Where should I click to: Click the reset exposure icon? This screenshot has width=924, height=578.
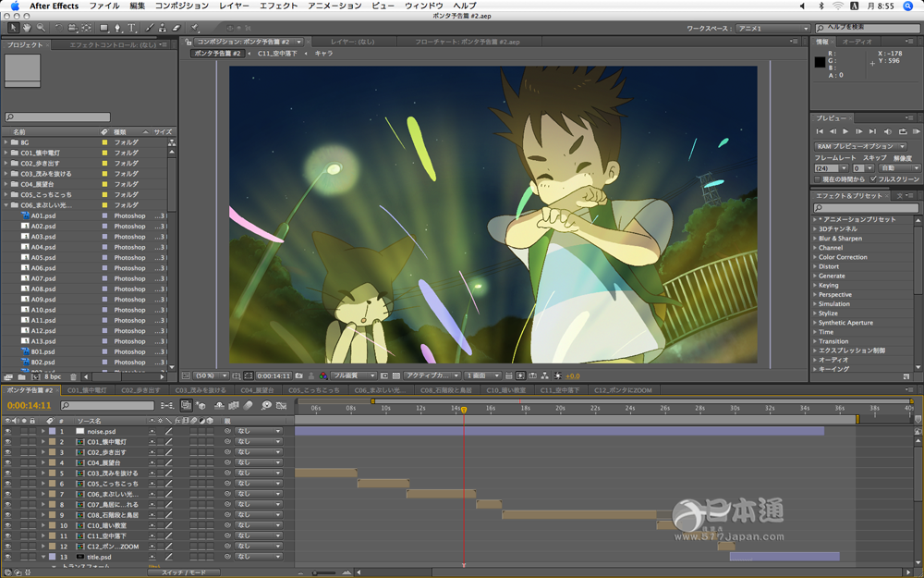pyautogui.click(x=558, y=375)
